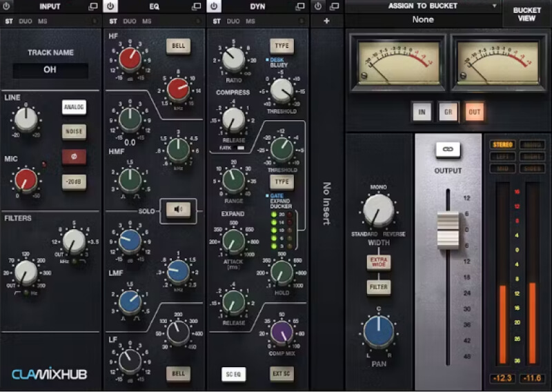Click the compressor RATIO knob
The width and height of the screenshot is (552, 392).
click(x=233, y=59)
